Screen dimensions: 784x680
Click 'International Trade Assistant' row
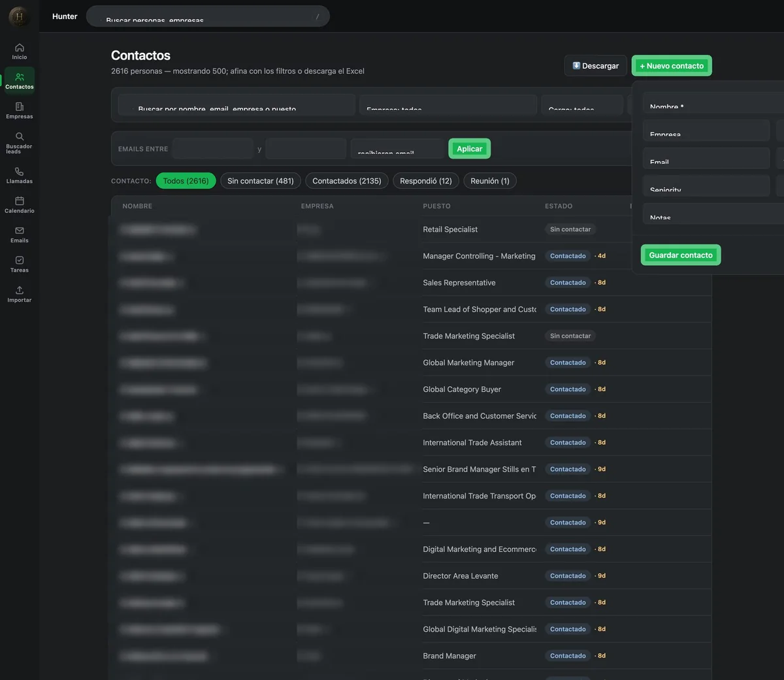[411, 443]
